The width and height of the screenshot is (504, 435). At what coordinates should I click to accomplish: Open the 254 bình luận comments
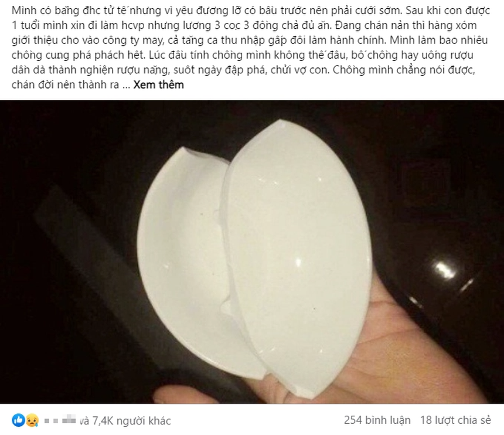377,420
